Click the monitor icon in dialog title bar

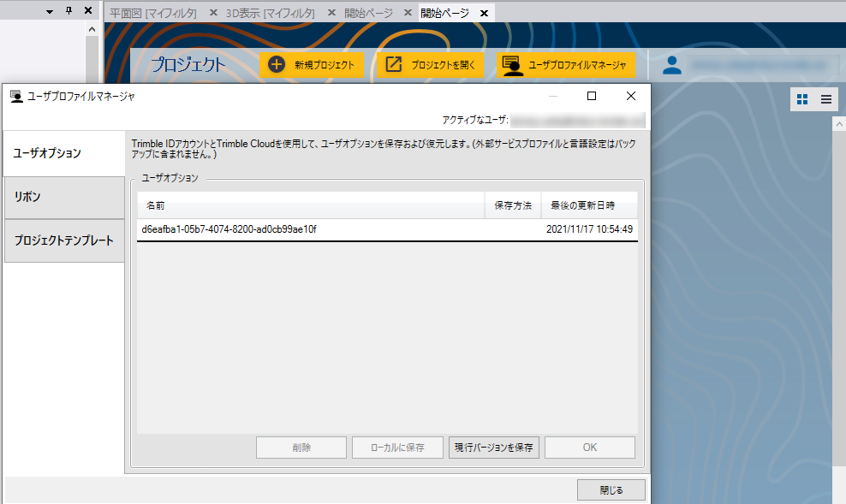tap(15, 97)
